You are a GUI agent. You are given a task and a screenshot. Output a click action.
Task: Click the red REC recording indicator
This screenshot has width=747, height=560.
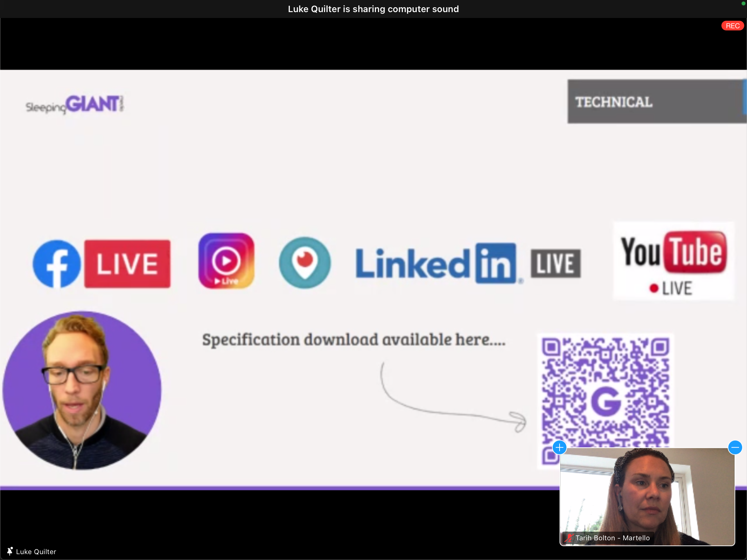coord(732,26)
